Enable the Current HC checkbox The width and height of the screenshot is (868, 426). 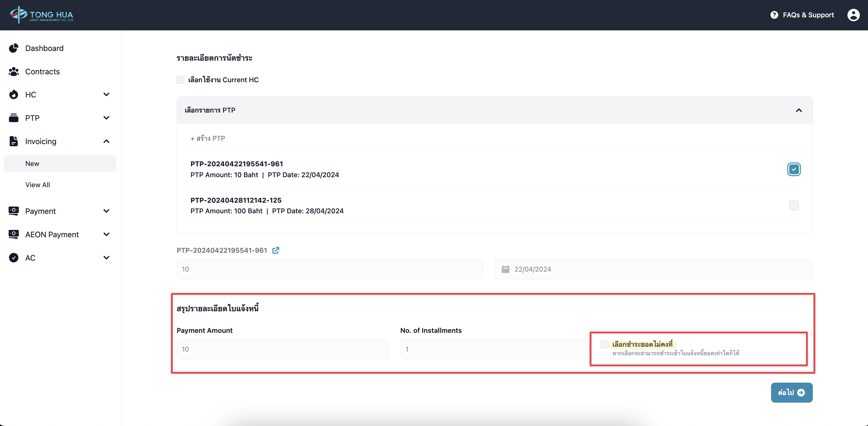[x=181, y=80]
